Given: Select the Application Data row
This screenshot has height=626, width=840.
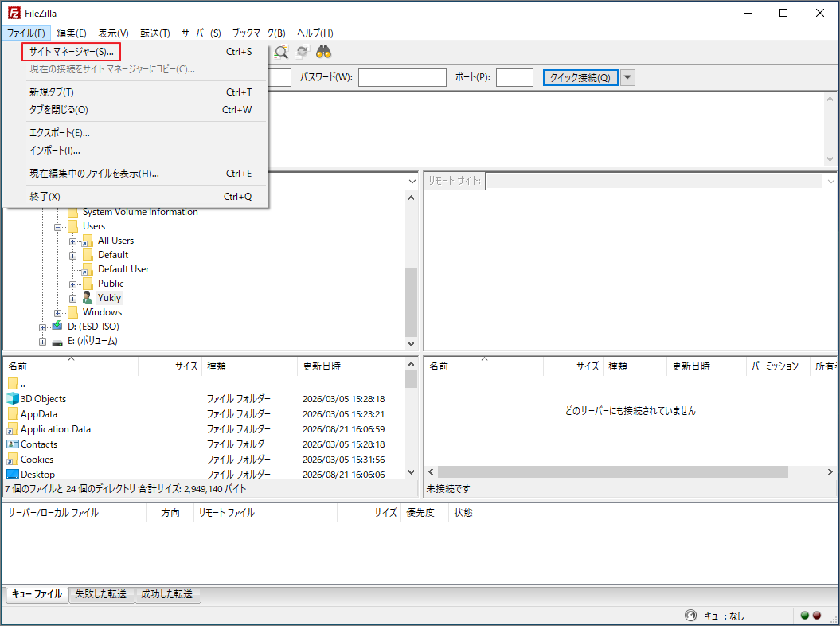Looking at the screenshot, I should point(205,429).
